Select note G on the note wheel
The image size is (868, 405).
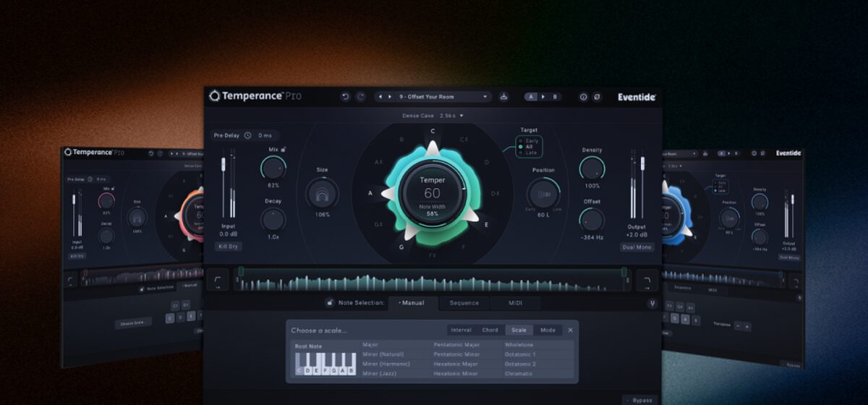pos(401,247)
